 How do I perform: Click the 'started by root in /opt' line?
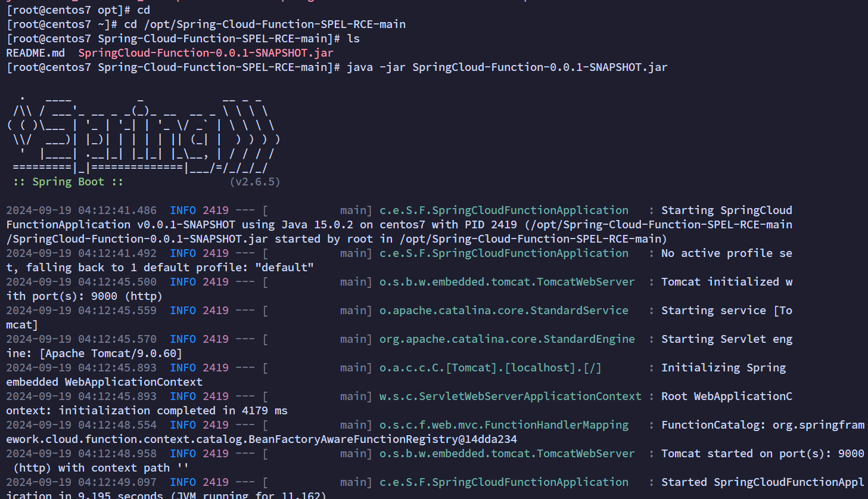pos(337,238)
